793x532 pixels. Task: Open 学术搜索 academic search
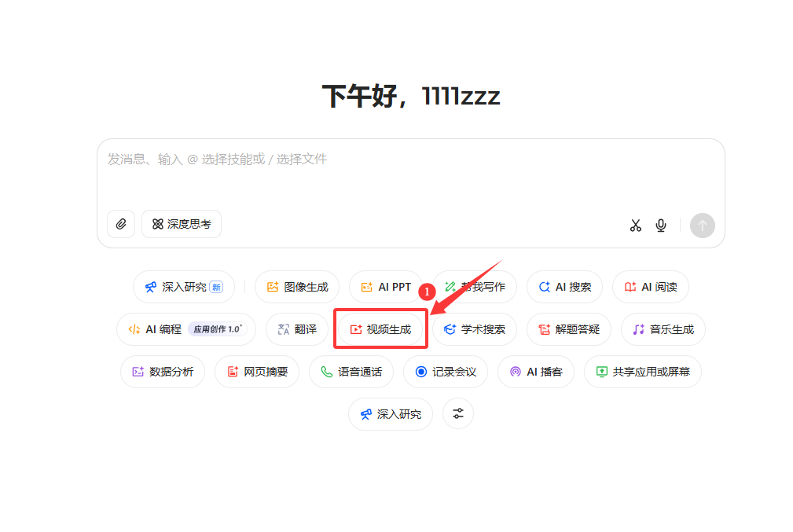(475, 329)
